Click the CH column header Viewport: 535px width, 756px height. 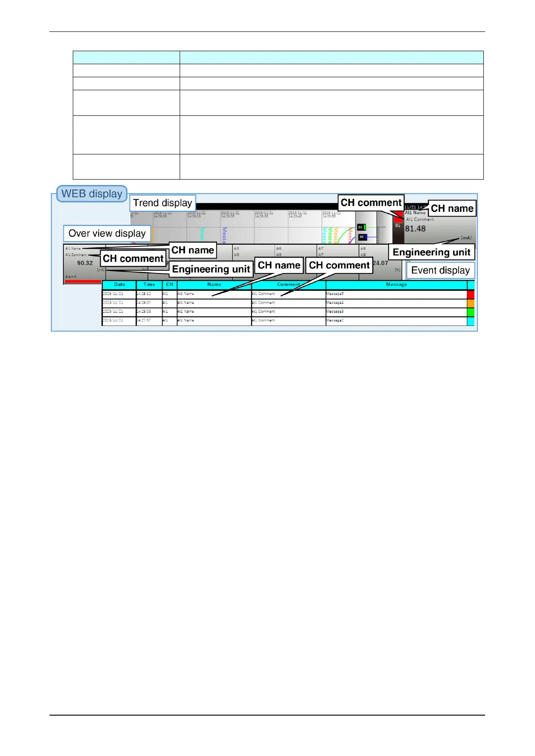point(169,285)
